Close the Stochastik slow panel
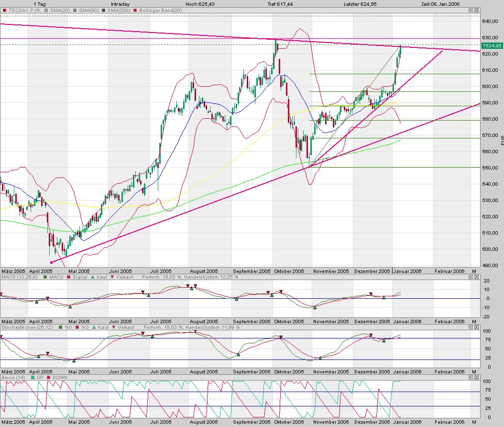This screenshot has height=427, width=504. tap(477, 327)
